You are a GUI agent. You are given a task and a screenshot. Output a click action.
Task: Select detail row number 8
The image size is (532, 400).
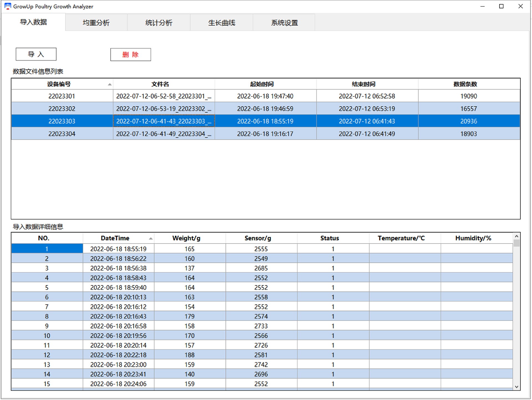[47, 317]
